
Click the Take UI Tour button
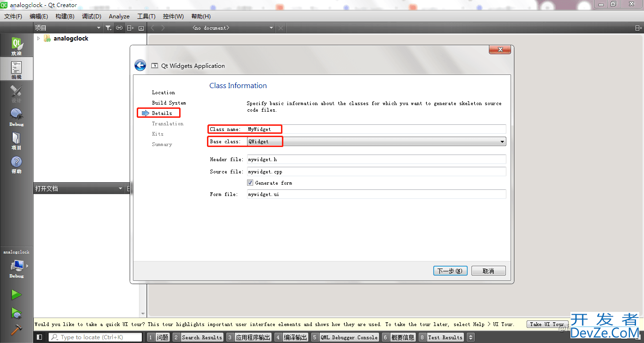pos(547,324)
